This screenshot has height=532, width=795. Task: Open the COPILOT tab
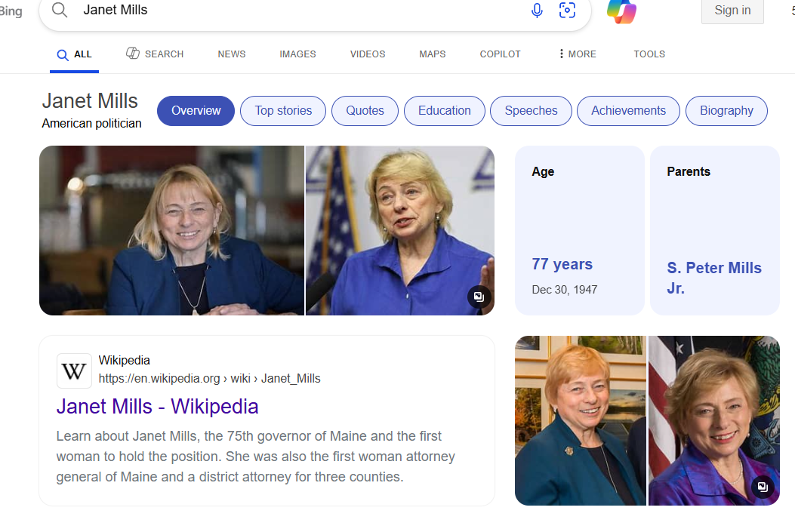pyautogui.click(x=501, y=54)
